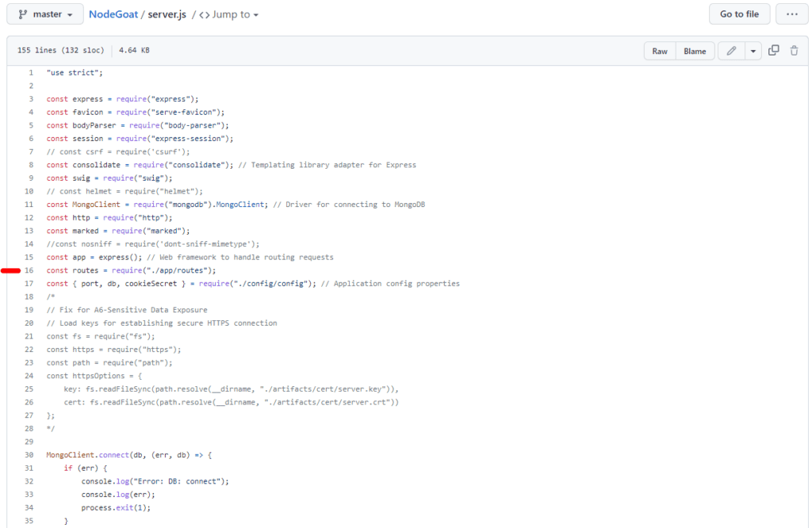Click the code brackets Jump to icon
Image resolution: width=812 pixels, height=528 pixels.
point(205,14)
